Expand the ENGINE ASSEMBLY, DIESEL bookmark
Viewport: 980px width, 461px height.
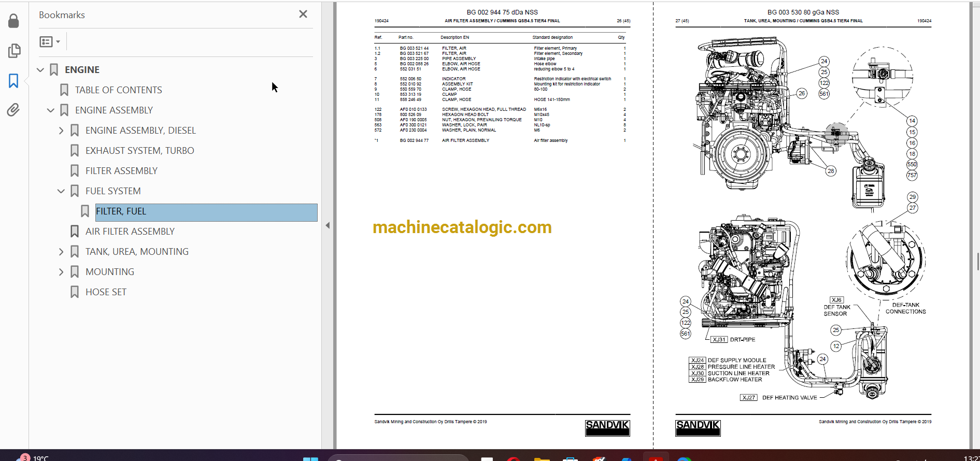click(61, 131)
